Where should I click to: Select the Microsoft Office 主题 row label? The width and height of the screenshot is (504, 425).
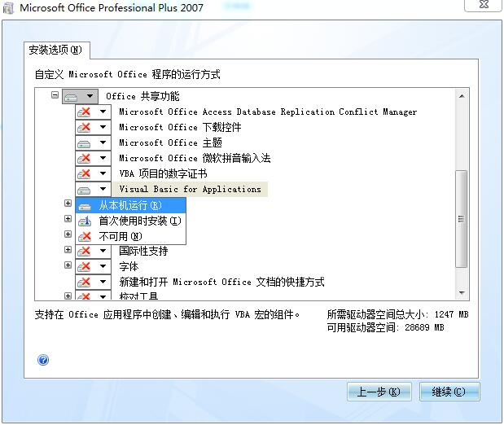pos(171,142)
